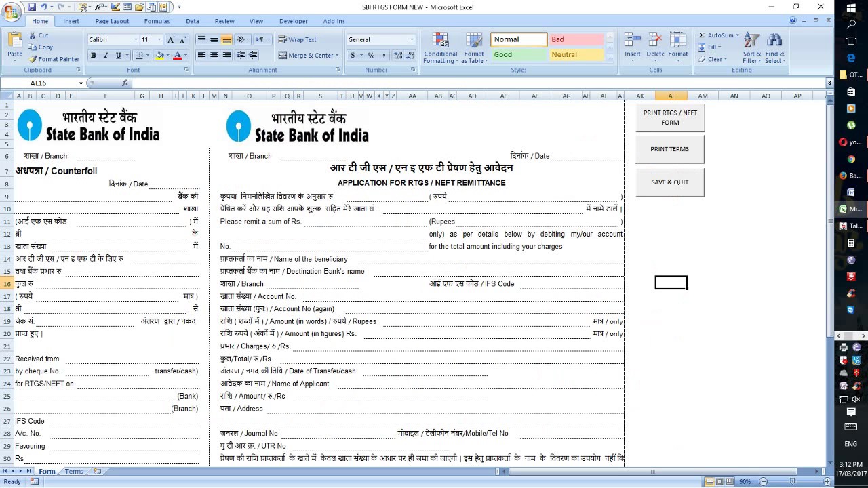Viewport: 868px width, 488px height.
Task: Toggle bold formatting
Action: pyautogui.click(x=93, y=56)
